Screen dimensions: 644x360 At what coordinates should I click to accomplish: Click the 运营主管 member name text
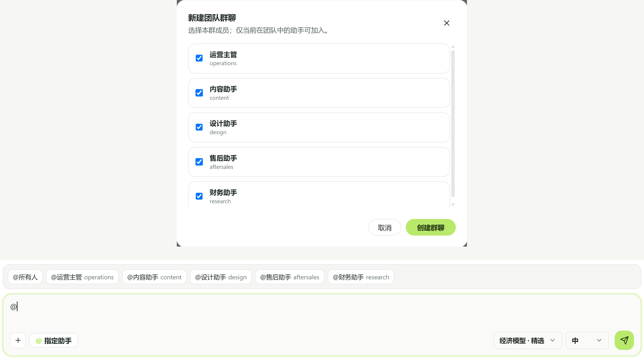pos(223,55)
